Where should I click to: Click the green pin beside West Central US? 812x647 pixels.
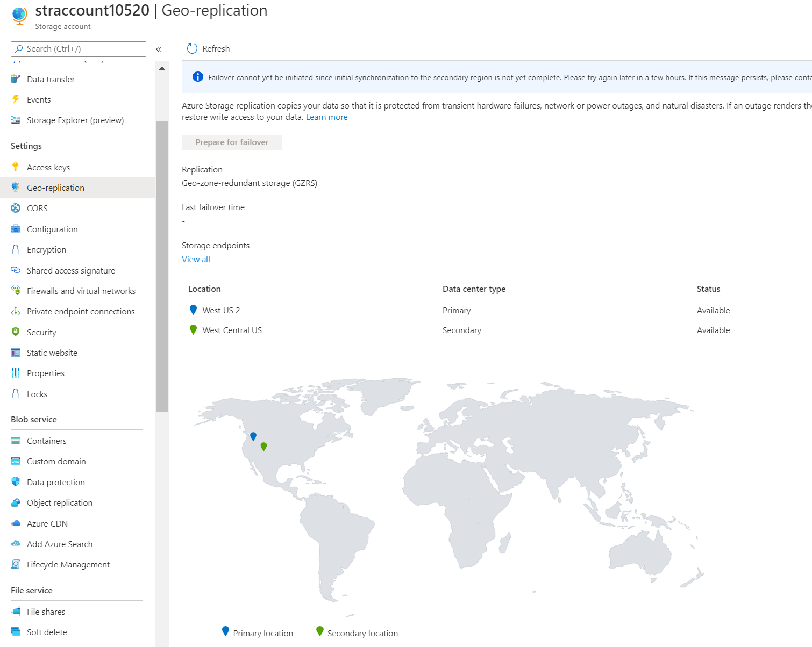[193, 329]
